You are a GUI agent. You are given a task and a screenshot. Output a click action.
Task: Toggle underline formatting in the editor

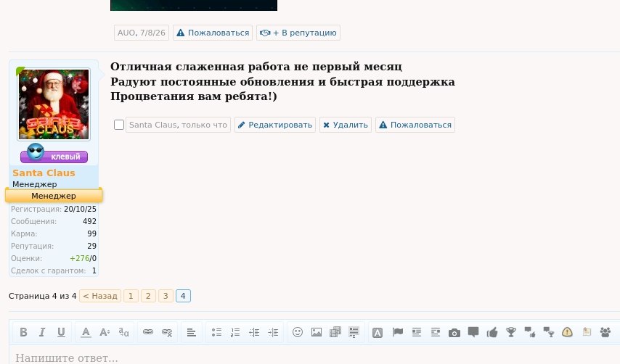point(61,332)
